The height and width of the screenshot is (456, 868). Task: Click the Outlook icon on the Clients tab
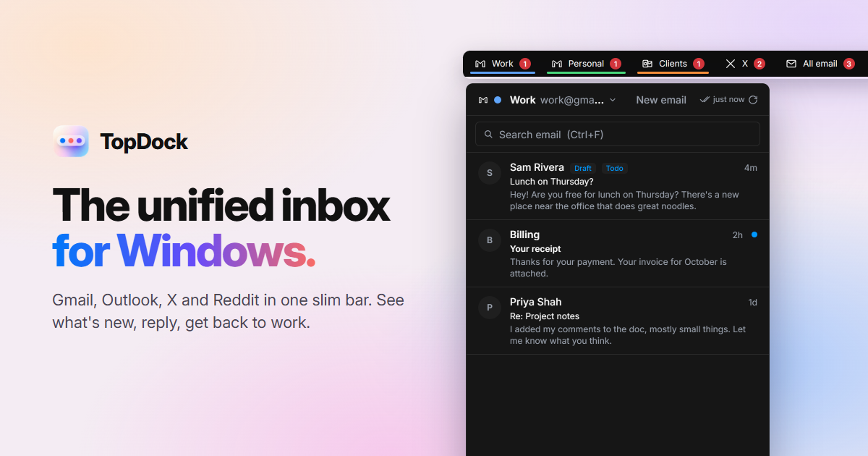pyautogui.click(x=647, y=64)
